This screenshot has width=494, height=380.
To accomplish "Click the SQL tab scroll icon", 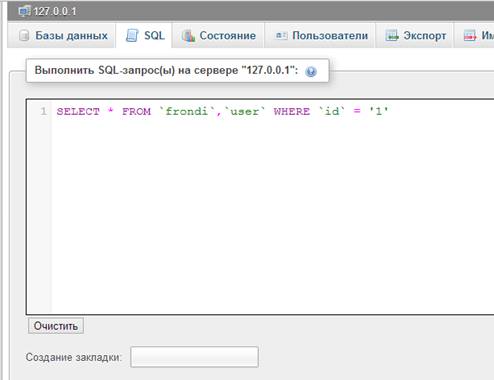I will [x=132, y=35].
